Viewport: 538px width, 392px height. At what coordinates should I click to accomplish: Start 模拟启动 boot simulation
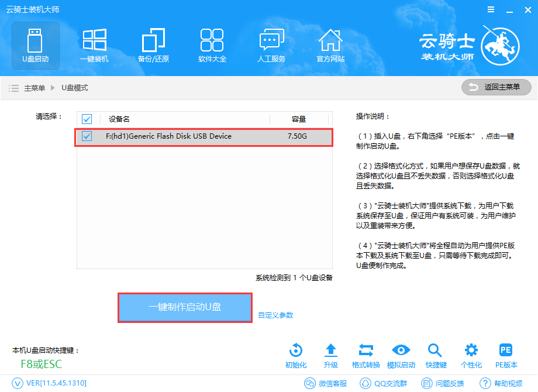[x=401, y=355]
